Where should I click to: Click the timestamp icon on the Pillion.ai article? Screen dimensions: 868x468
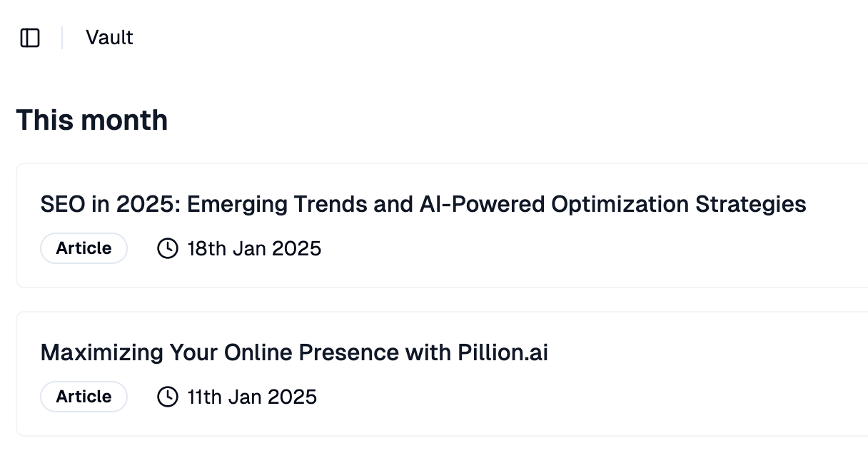166,397
